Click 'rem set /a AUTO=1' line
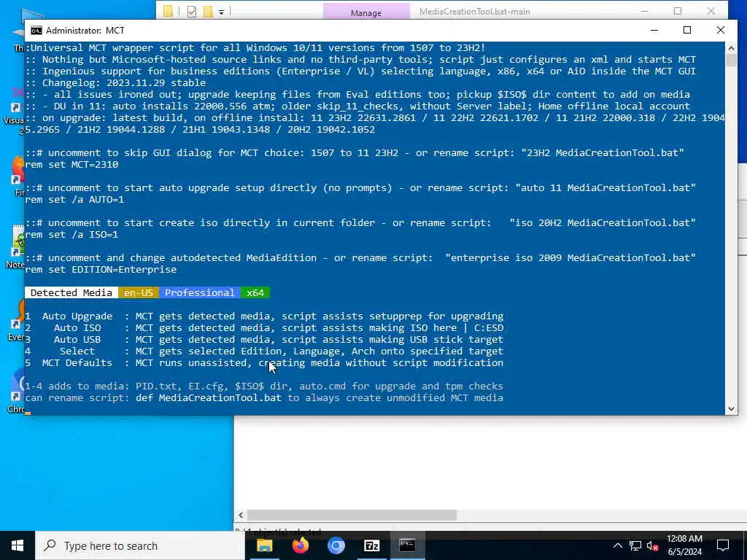 (75, 200)
